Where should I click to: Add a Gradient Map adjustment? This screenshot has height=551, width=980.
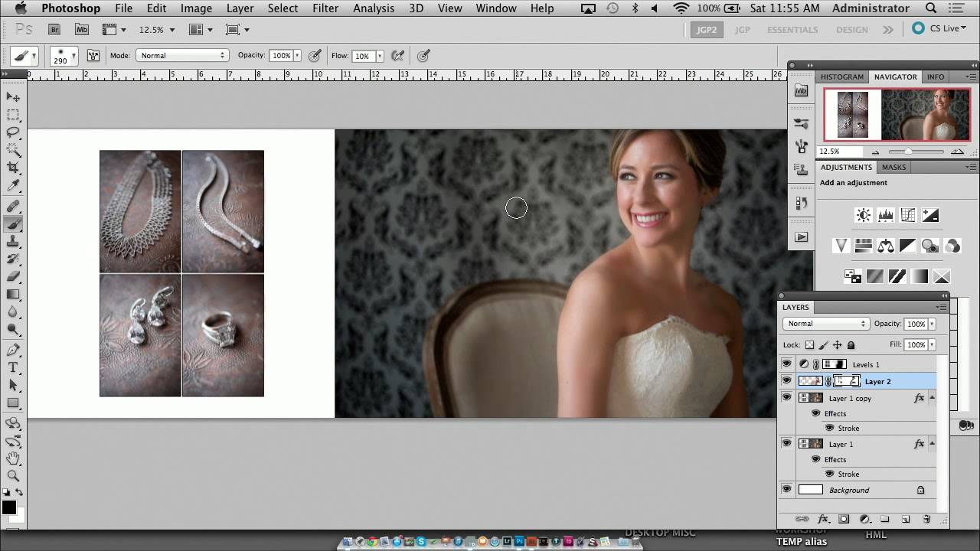point(920,276)
